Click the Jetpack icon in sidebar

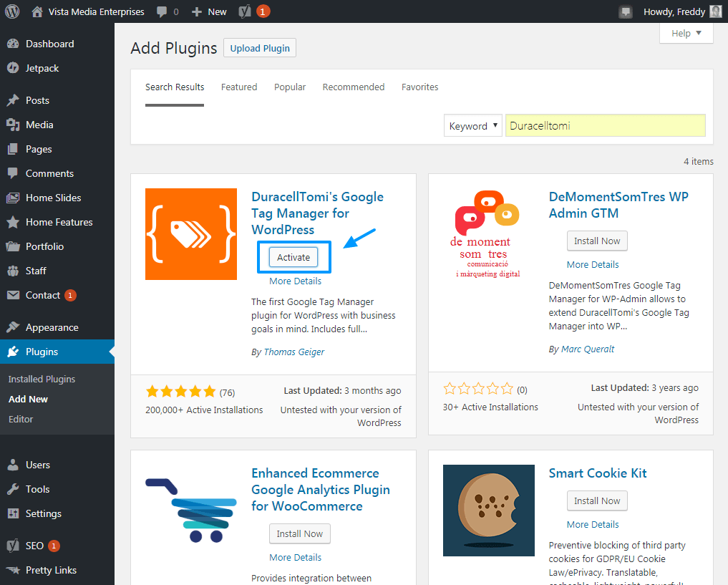[13, 68]
